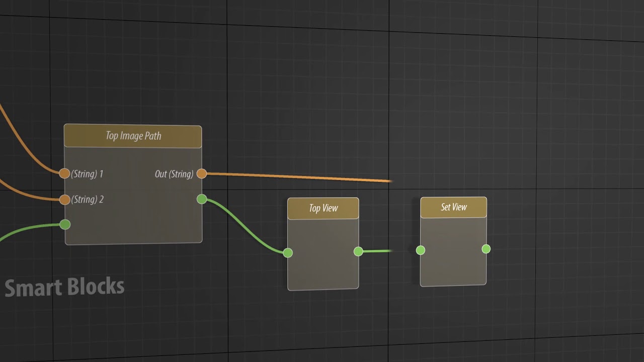Screen dimensions: 644x362
Task: Select the Set View node header
Action: 453,207
